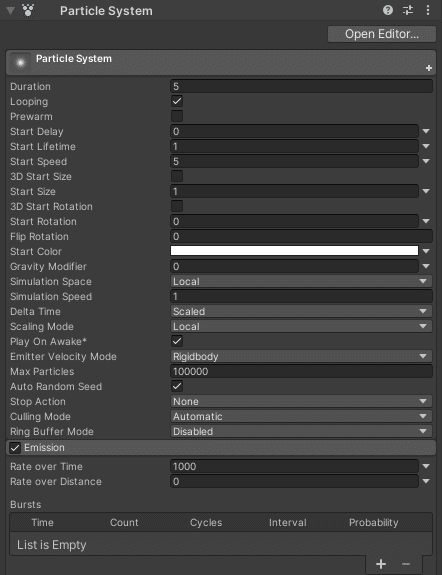Click the Particle System component icon
This screenshot has height=575, width=442.
point(28,10)
